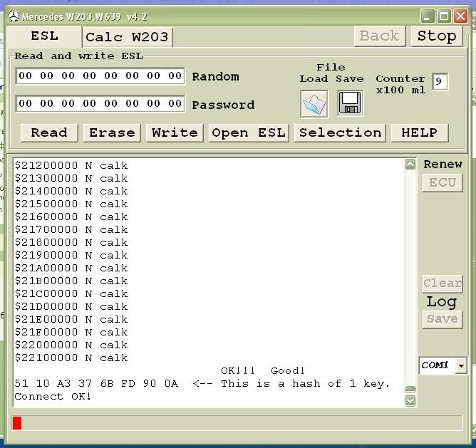This screenshot has width=476, height=448.
Task: Click the Open ESL button
Action: (x=249, y=132)
